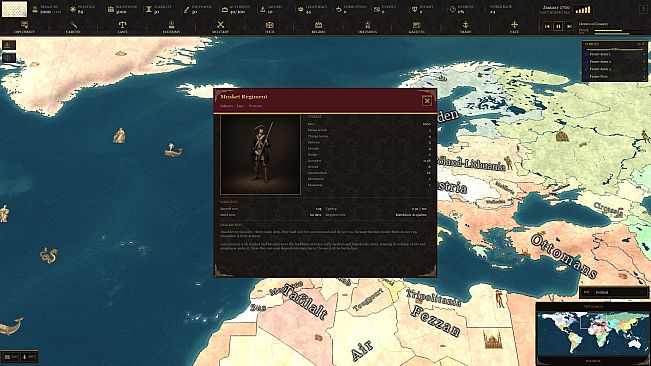Click the bottom-left corner second button
This screenshot has height=366, width=651.
point(29,356)
